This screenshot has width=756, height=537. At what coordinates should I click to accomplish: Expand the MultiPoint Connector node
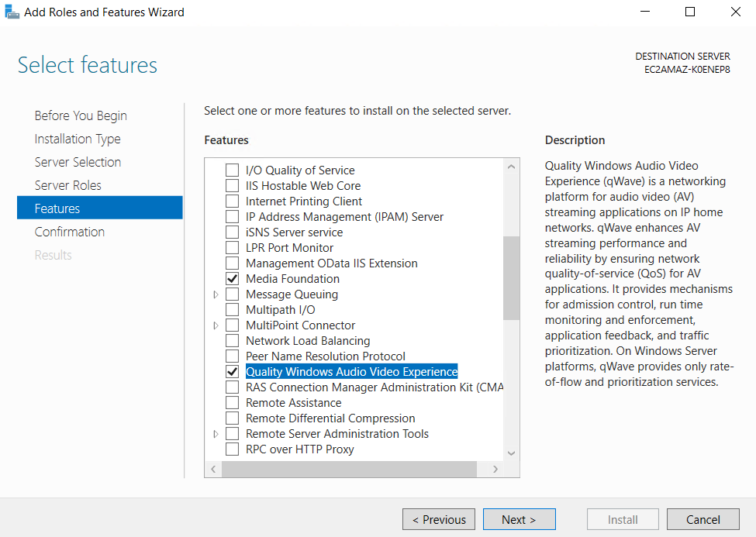pos(216,325)
